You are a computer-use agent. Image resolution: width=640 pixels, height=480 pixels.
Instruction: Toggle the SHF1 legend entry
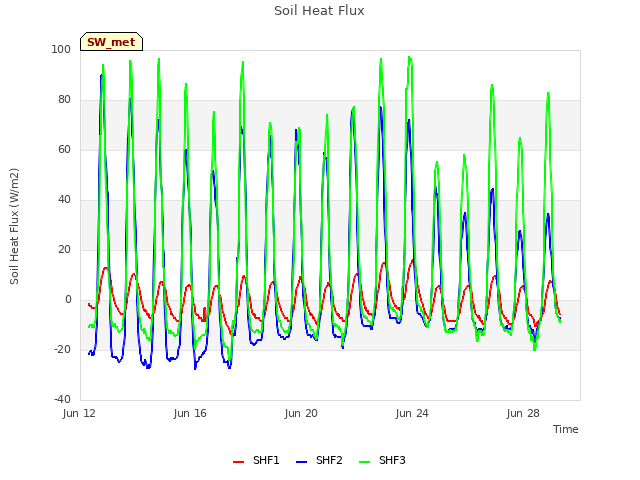click(x=256, y=460)
